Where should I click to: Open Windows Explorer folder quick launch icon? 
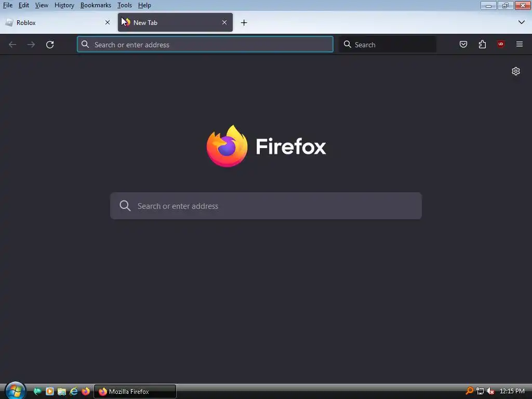61,391
